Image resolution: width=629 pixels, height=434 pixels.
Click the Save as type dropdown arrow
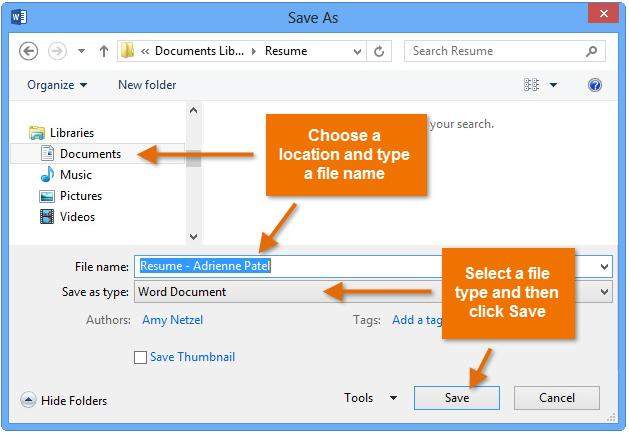604,292
